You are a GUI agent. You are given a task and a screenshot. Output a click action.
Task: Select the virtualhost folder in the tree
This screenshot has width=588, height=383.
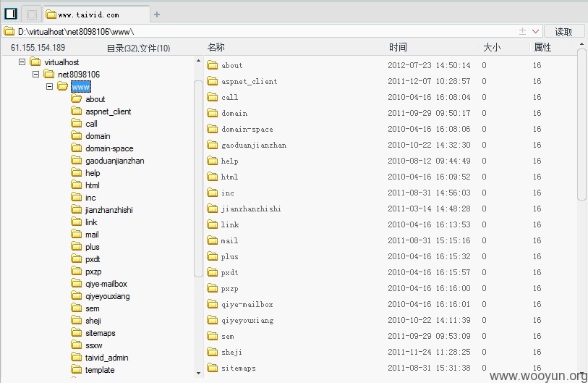click(54, 62)
